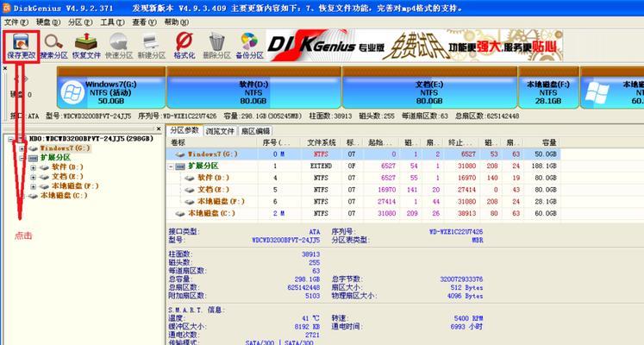Select HD0:WDCWD3200BPVT-24JJ5(298GB) tree node
644x345 pixels.
tap(91, 139)
